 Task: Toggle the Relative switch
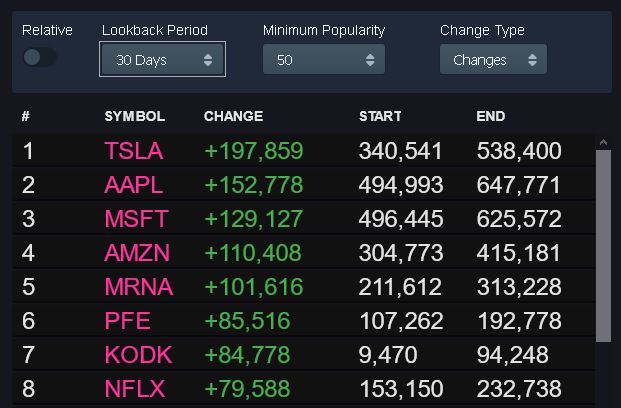click(40, 58)
